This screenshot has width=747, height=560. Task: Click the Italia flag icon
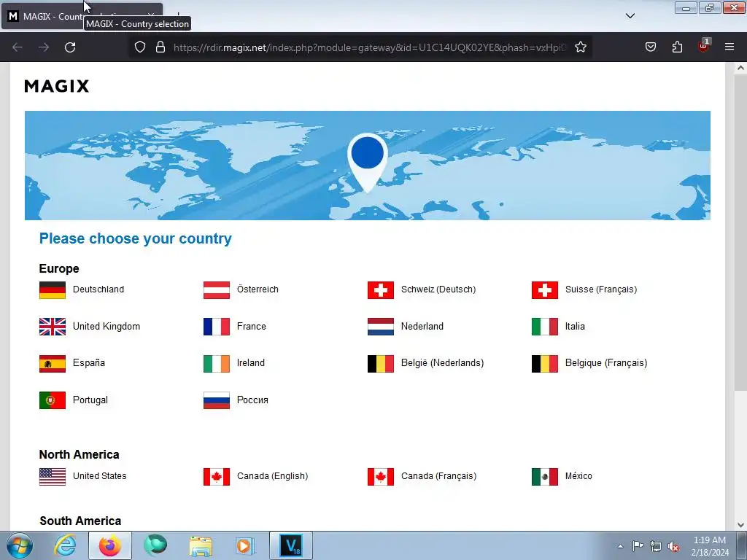coord(544,327)
